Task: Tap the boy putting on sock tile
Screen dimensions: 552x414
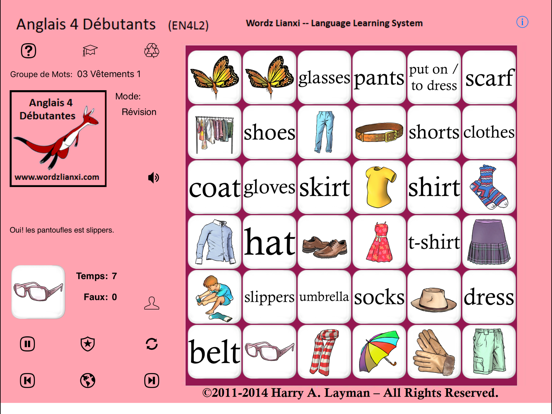Action: 214,297
